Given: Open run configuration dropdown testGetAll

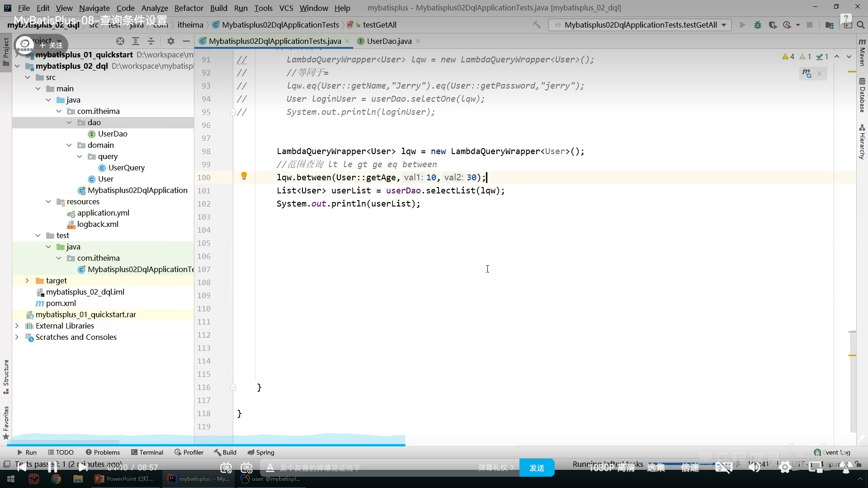Looking at the screenshot, I should (x=640, y=25).
